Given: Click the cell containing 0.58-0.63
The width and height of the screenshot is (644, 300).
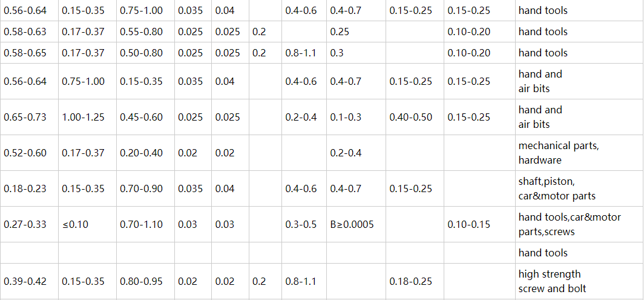Looking at the screenshot, I should click(x=25, y=32).
